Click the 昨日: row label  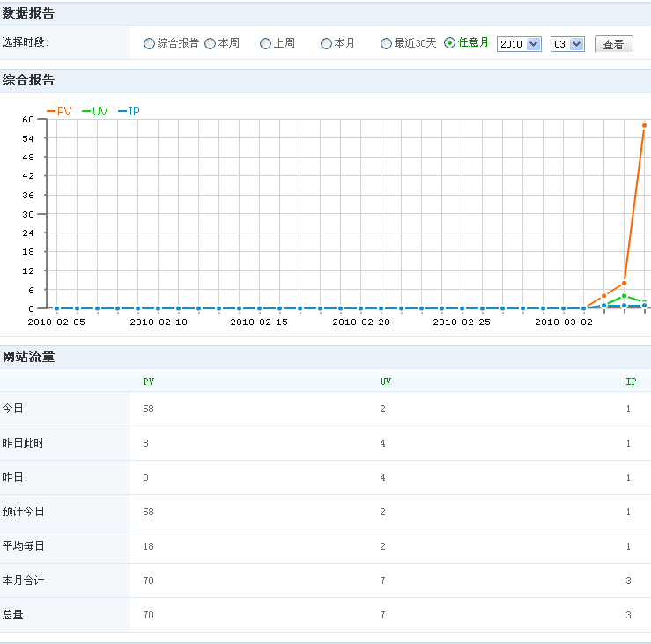point(14,477)
